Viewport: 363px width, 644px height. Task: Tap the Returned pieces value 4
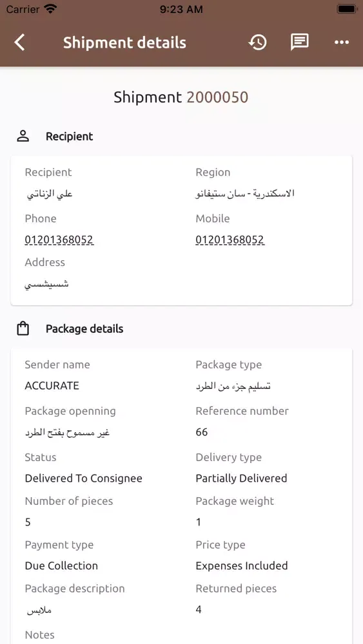[199, 609]
